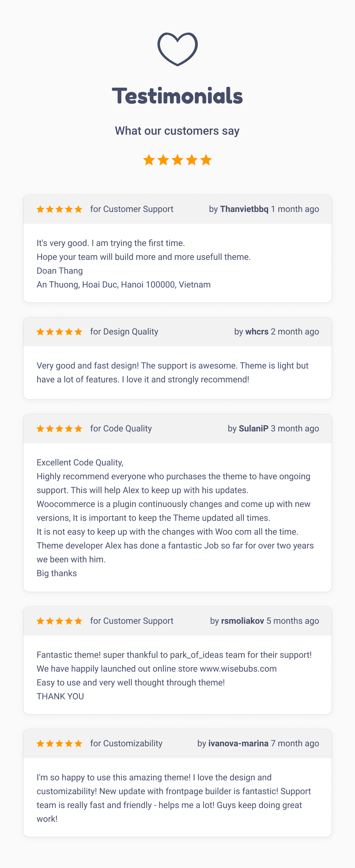Image resolution: width=355 pixels, height=868 pixels.
Task: Click the Testimonials heading
Action: pyautogui.click(x=177, y=96)
